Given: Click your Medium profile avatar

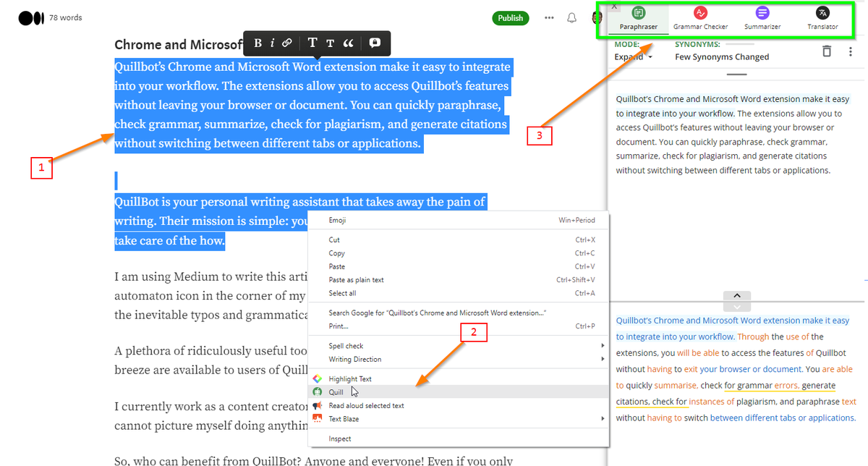Looking at the screenshot, I should (596, 17).
